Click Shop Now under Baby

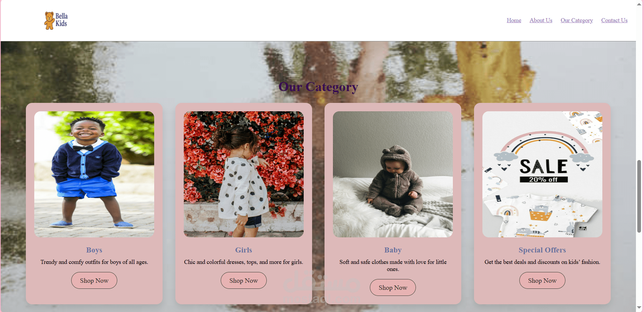[x=393, y=287]
